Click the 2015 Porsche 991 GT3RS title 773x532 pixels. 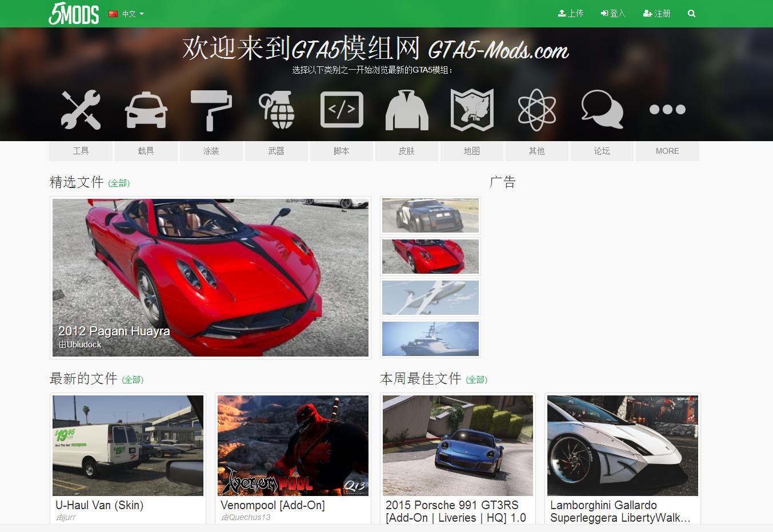click(x=456, y=511)
